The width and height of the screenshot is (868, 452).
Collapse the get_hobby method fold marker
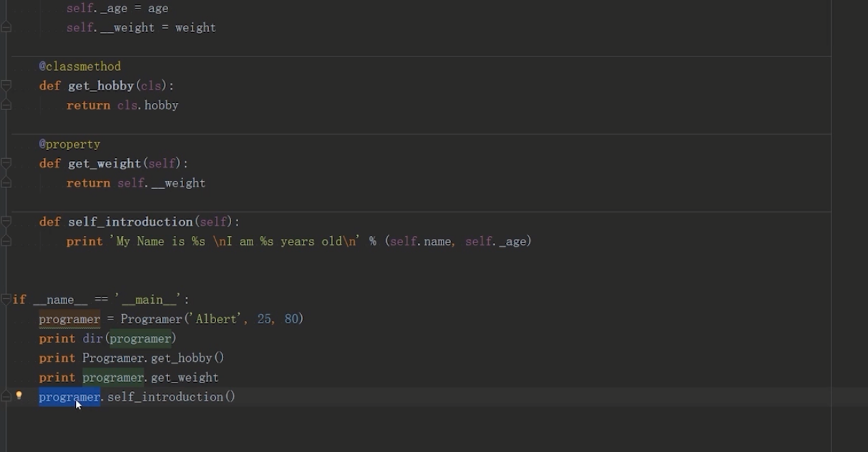(x=6, y=86)
